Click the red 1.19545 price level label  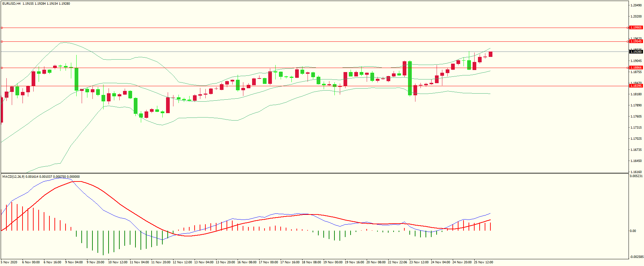636,41
